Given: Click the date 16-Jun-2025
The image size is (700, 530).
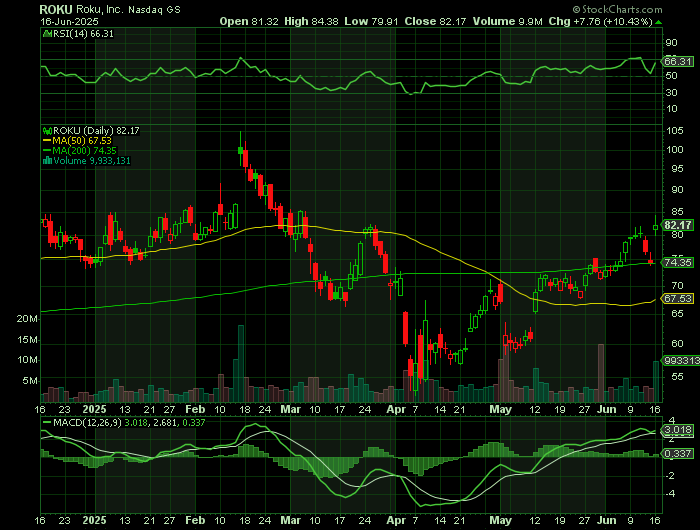Looking at the screenshot, I should [x=69, y=21].
